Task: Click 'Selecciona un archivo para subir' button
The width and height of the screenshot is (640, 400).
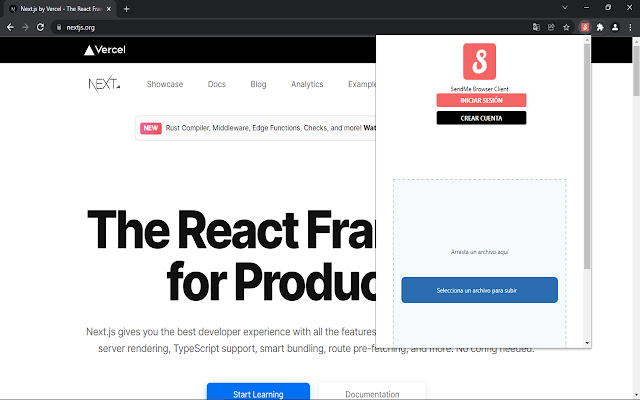Action: click(x=479, y=290)
